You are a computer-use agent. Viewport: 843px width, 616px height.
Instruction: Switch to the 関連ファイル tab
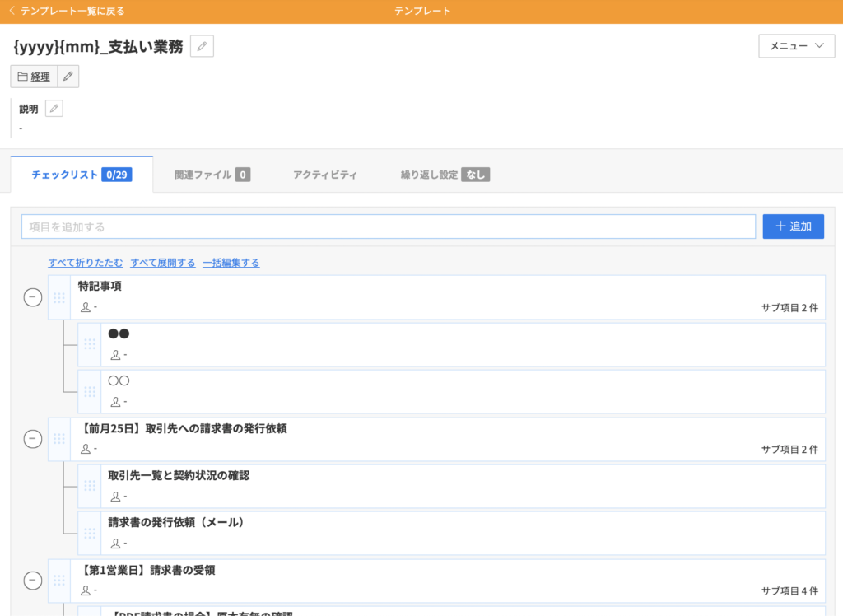tap(212, 175)
